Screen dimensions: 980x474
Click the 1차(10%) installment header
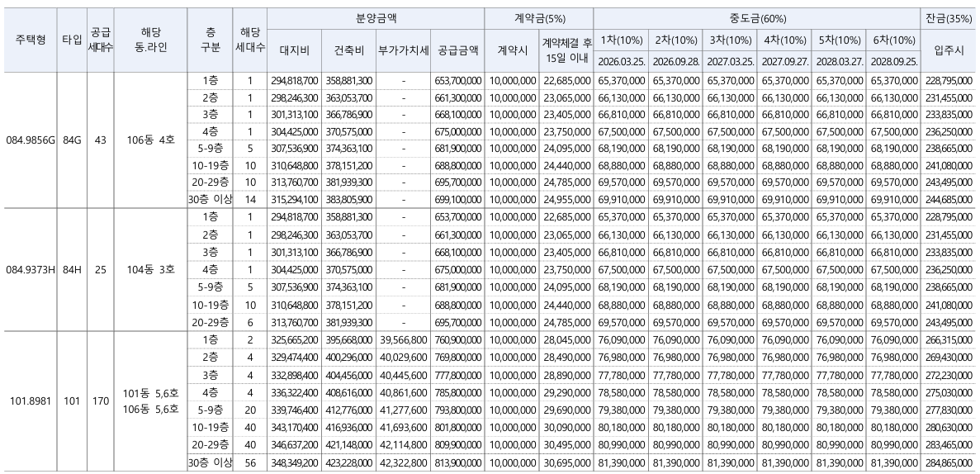[x=621, y=40]
